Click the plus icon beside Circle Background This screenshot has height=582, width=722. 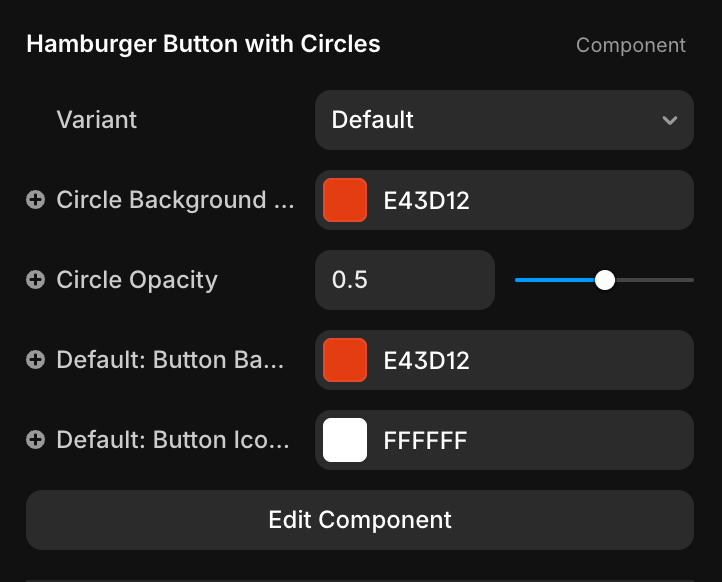click(35, 200)
